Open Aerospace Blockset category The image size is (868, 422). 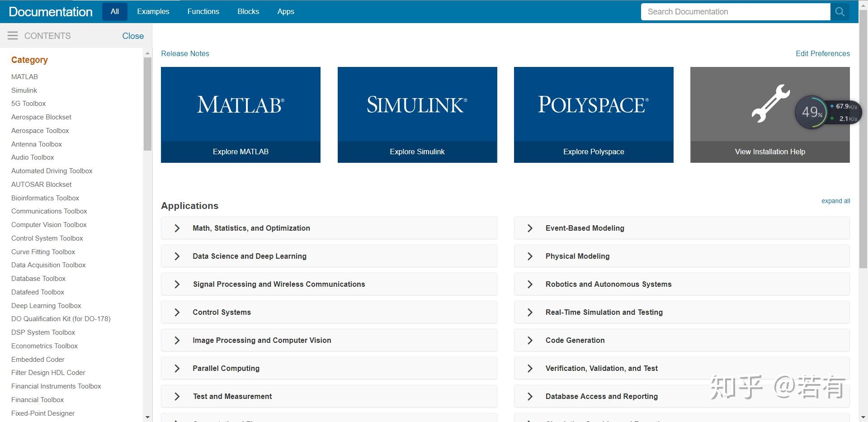[x=41, y=117]
